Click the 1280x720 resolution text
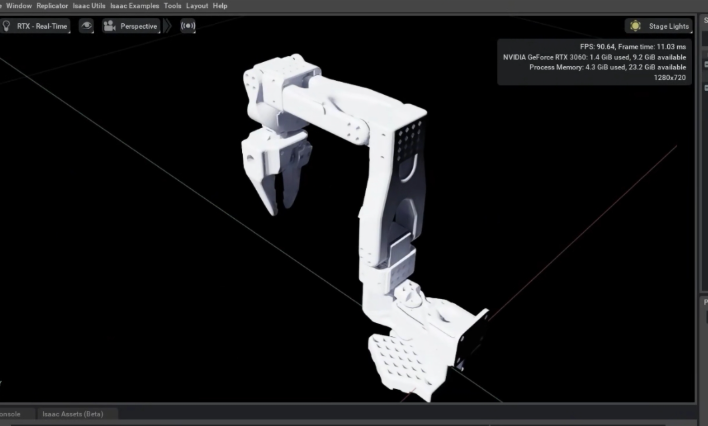 pyautogui.click(x=670, y=78)
